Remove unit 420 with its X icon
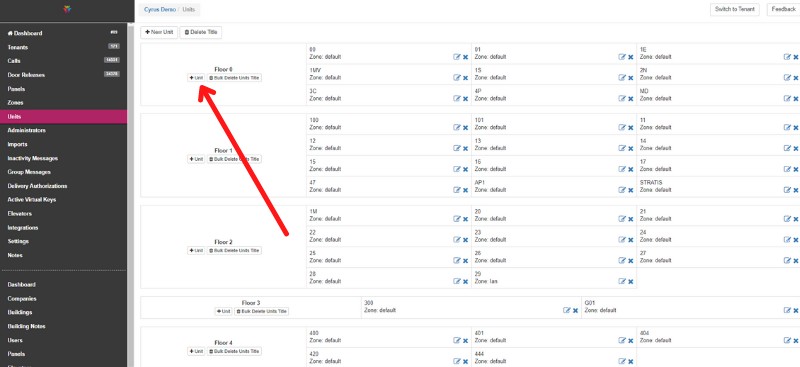The image size is (800, 367). click(465, 361)
